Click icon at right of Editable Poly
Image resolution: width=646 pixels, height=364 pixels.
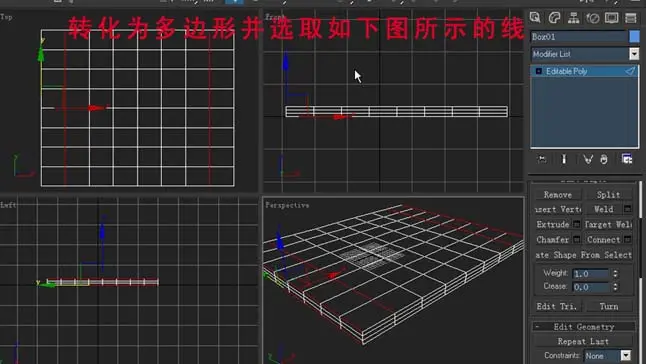[x=630, y=71]
